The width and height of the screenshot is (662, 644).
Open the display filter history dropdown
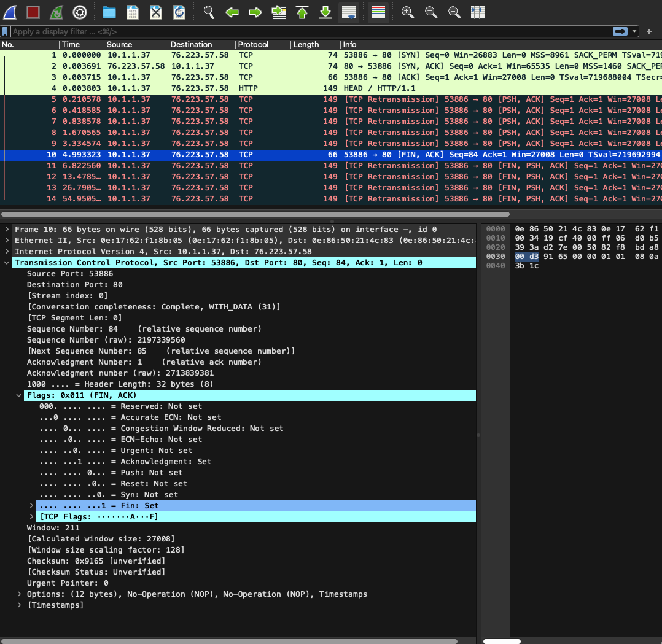point(634,31)
